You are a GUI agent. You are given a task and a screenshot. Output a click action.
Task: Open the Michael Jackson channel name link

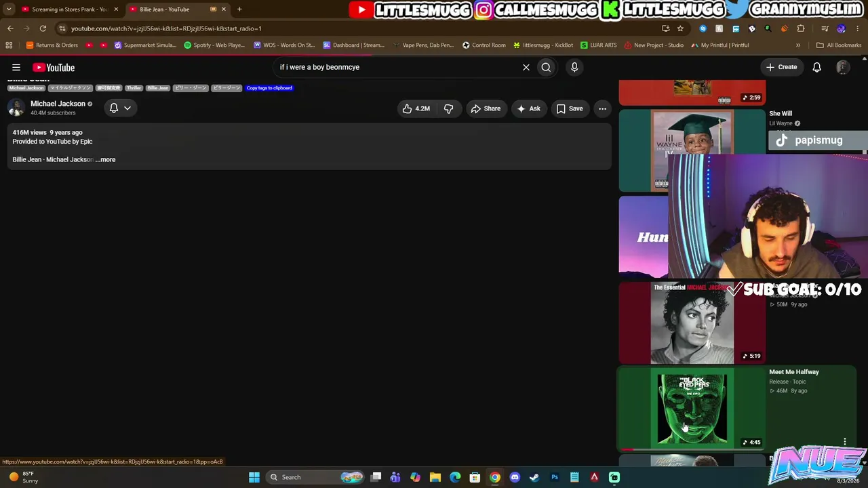58,104
